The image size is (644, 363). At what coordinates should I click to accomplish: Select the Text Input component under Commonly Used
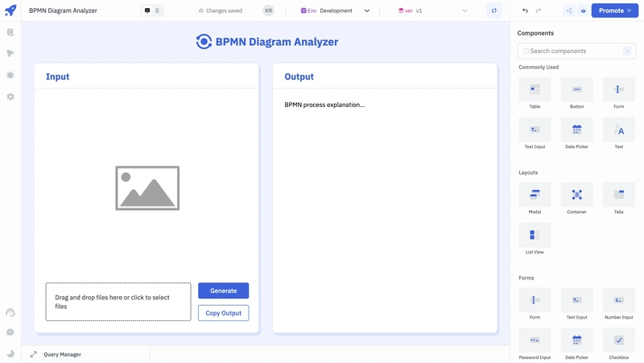click(x=535, y=134)
